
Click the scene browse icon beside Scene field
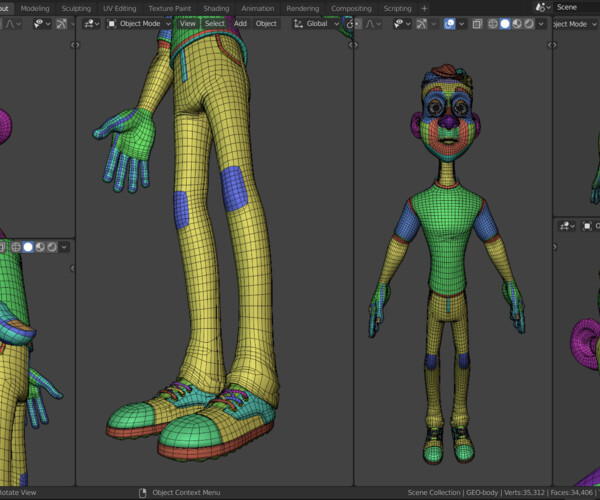(x=541, y=8)
